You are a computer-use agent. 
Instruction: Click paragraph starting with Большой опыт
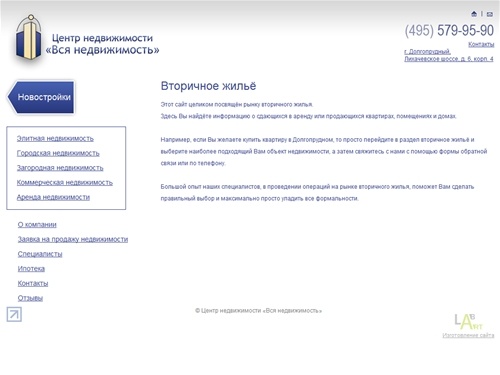317,192
